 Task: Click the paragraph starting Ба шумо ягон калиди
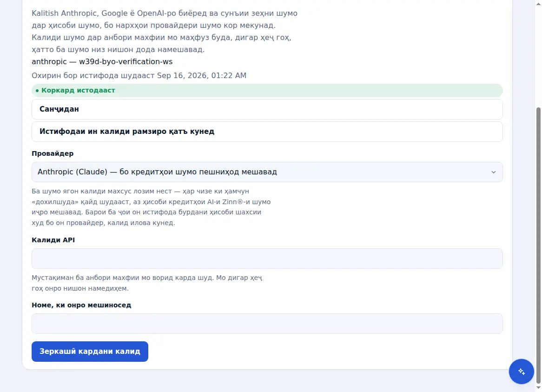coord(151,207)
